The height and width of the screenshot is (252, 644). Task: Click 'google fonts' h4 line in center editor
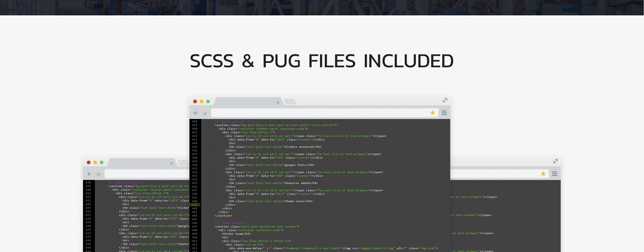click(272, 165)
